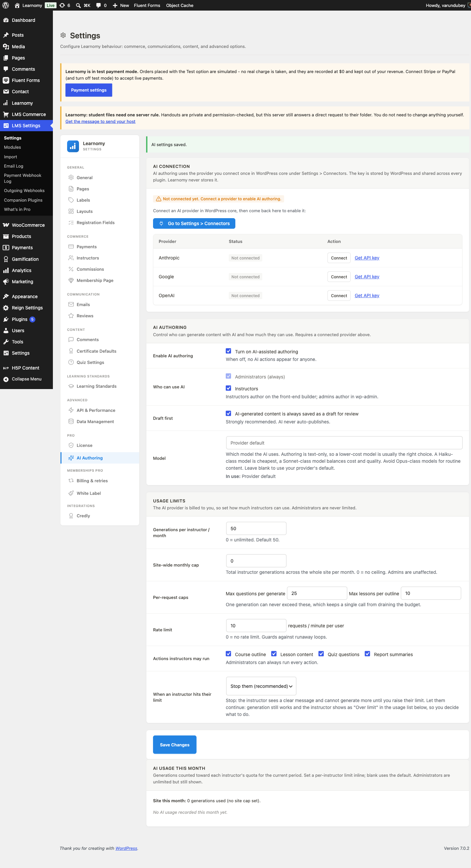
Task: Click the Save Changes button
Action: coord(175,745)
